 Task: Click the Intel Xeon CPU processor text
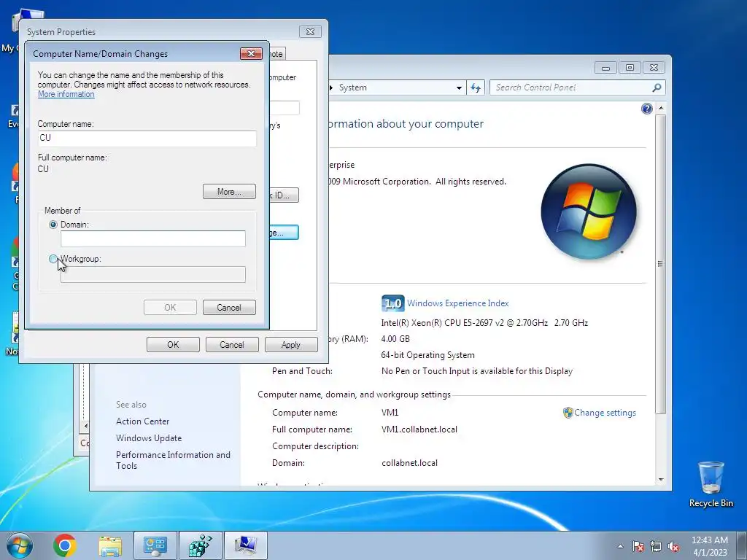[x=484, y=323]
